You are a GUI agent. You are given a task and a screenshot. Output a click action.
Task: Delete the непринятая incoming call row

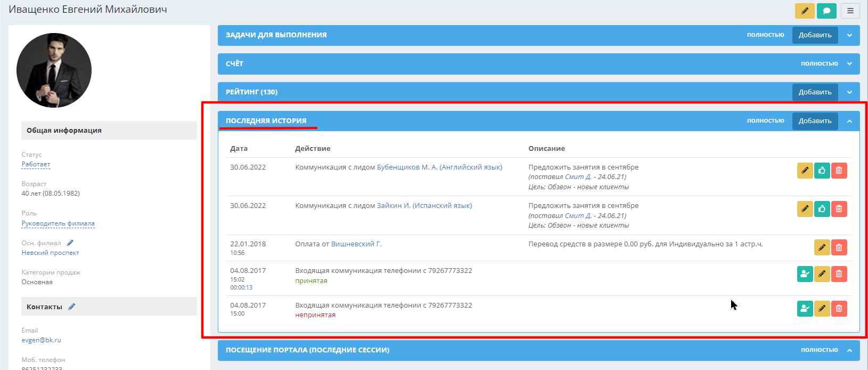[839, 309]
